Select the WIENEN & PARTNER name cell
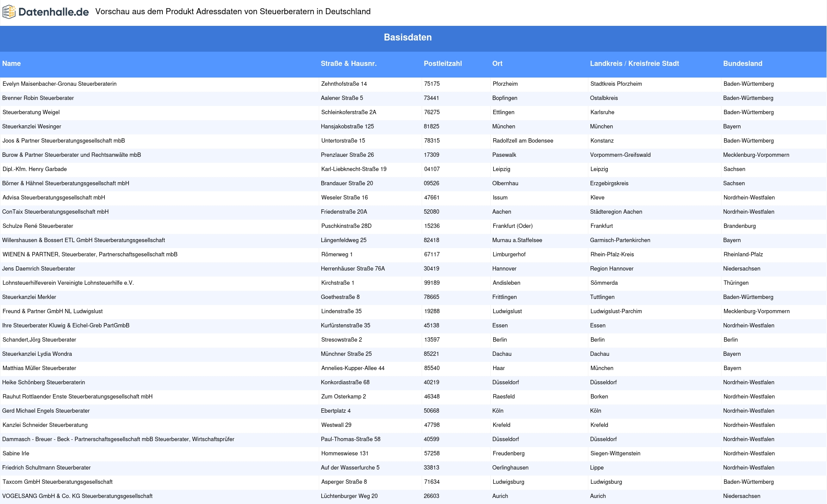 (90, 255)
